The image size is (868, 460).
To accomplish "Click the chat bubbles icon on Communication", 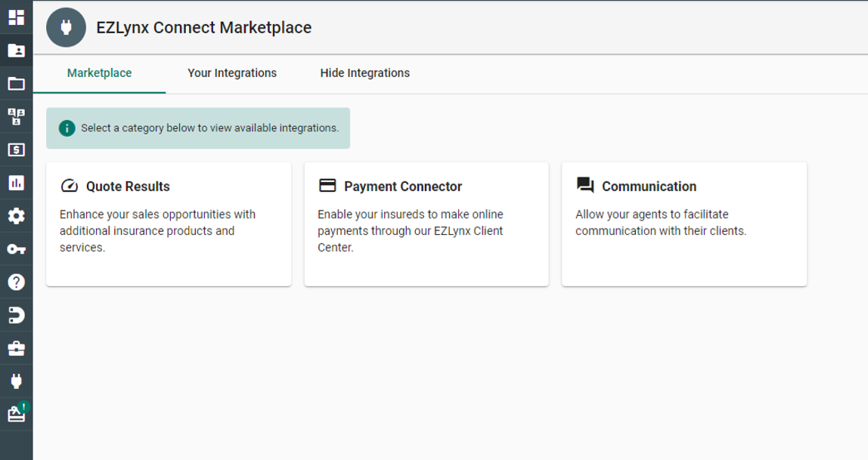I will coord(585,184).
